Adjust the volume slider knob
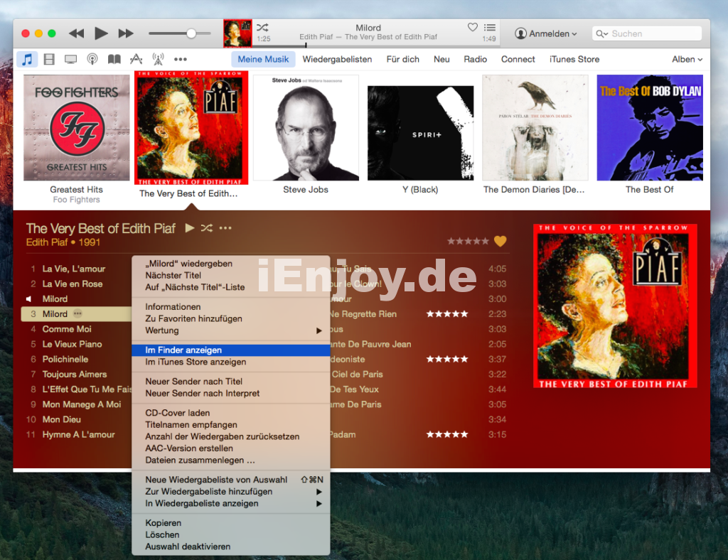 pos(191,33)
